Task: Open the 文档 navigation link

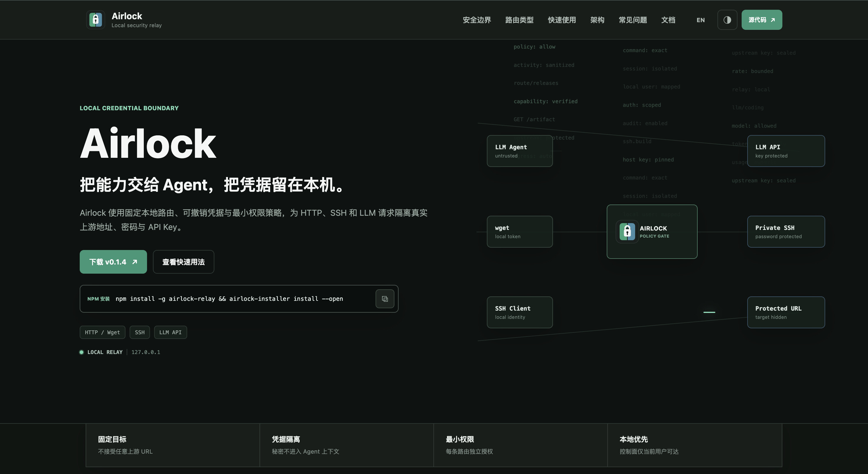Action: (668, 20)
